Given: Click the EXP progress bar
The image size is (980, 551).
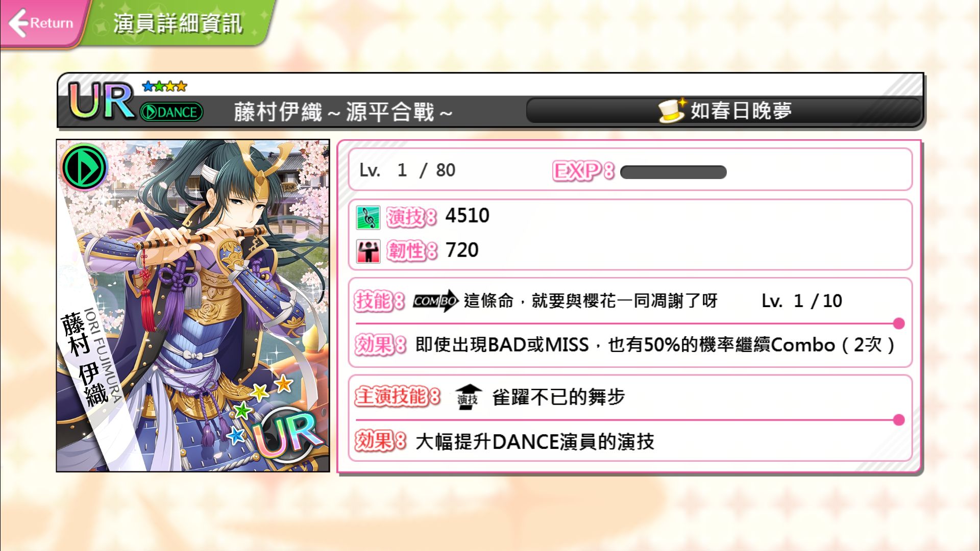Looking at the screenshot, I should pyautogui.click(x=673, y=172).
